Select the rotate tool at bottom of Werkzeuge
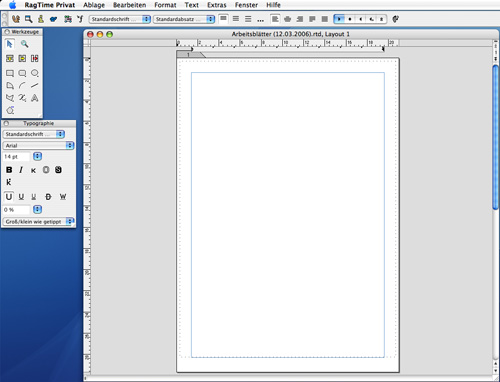This screenshot has width=500, height=382. [10, 110]
